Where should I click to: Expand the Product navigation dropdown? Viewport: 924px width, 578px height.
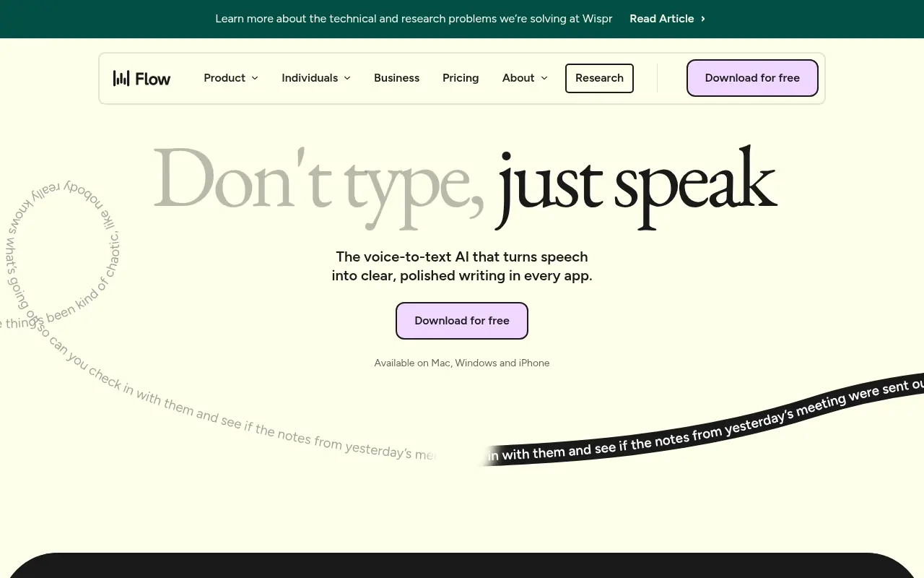(x=225, y=78)
